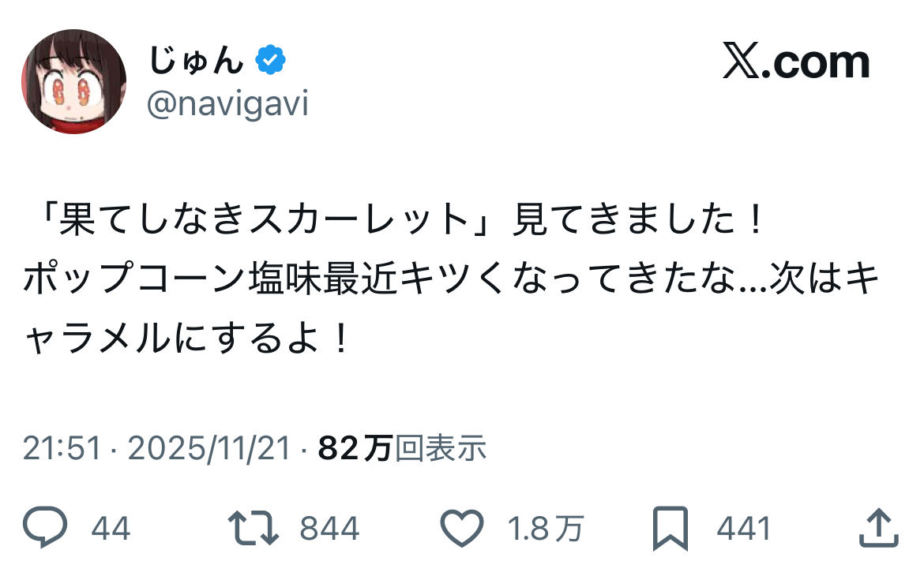Click the reply speech bubble icon
924x565 pixels.
44,527
